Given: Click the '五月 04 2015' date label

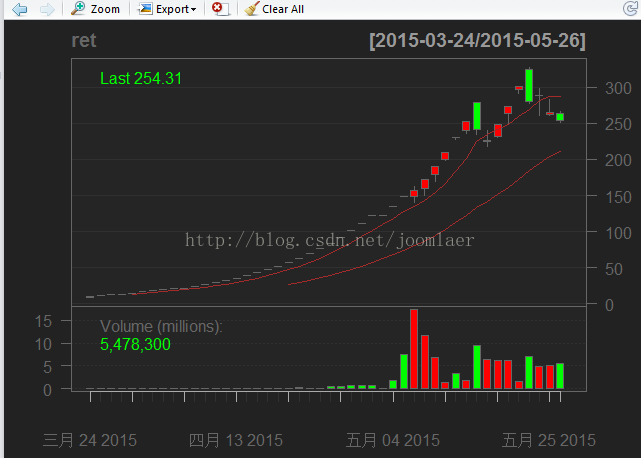Looking at the screenshot, I should click(393, 440).
